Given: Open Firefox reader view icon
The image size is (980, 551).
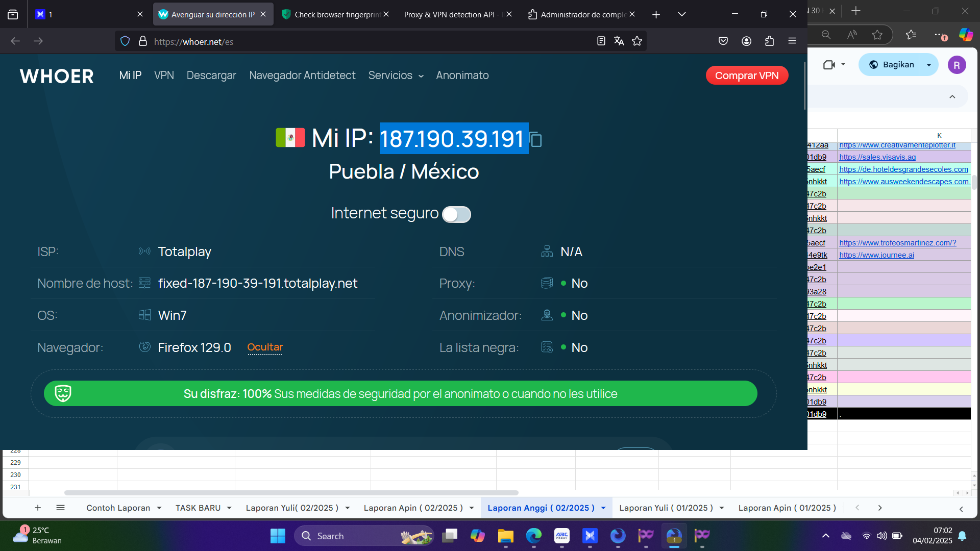Looking at the screenshot, I should 601,41.
